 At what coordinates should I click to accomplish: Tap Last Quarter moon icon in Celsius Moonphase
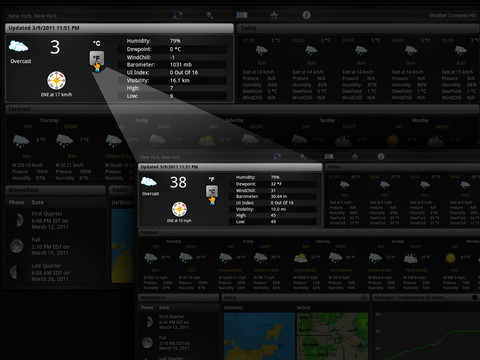click(15, 272)
